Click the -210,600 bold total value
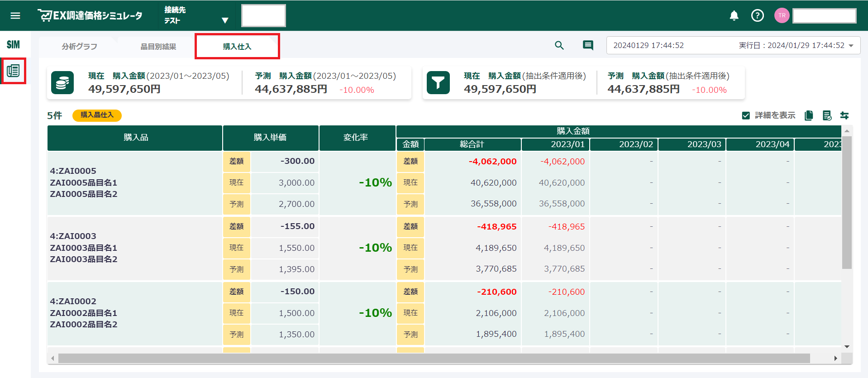The height and width of the screenshot is (378, 868). tap(496, 292)
